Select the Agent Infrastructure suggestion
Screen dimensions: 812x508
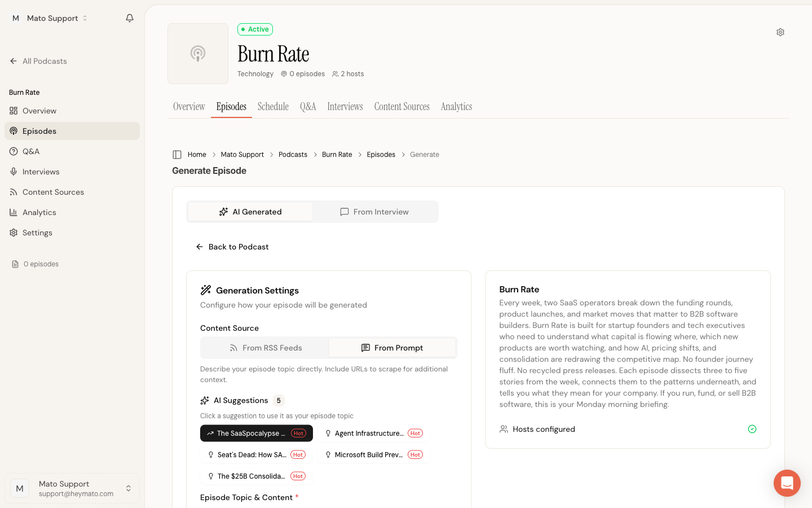374,433
